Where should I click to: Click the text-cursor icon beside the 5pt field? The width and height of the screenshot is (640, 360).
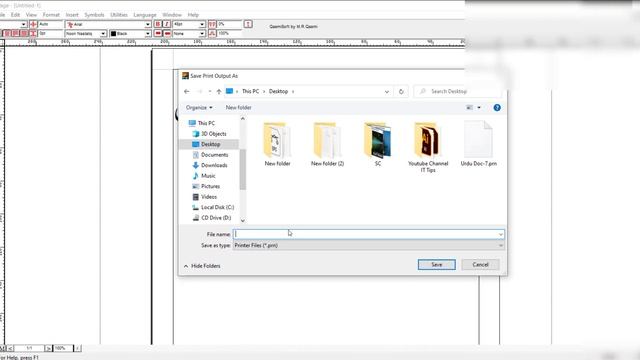(x=33, y=33)
